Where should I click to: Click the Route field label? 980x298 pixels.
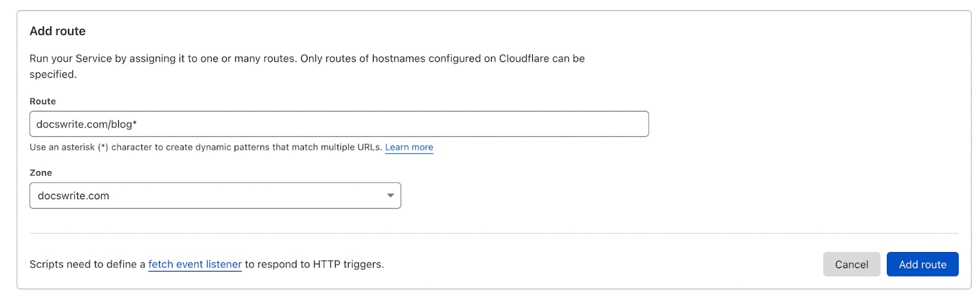pyautogui.click(x=43, y=101)
